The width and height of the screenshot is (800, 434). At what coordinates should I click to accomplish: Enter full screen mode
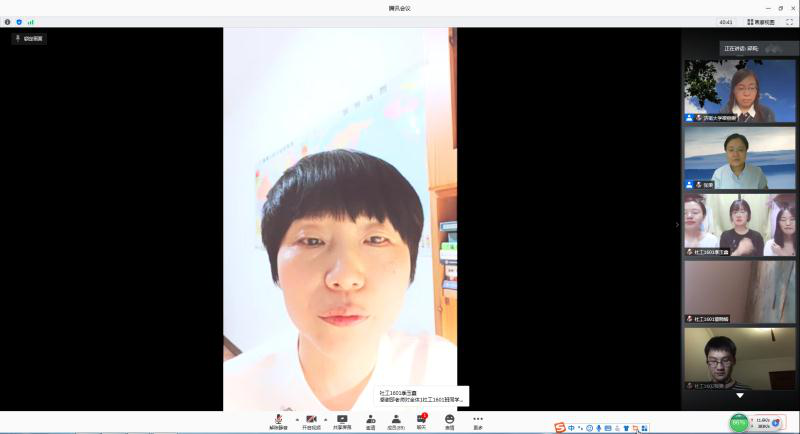(x=789, y=21)
